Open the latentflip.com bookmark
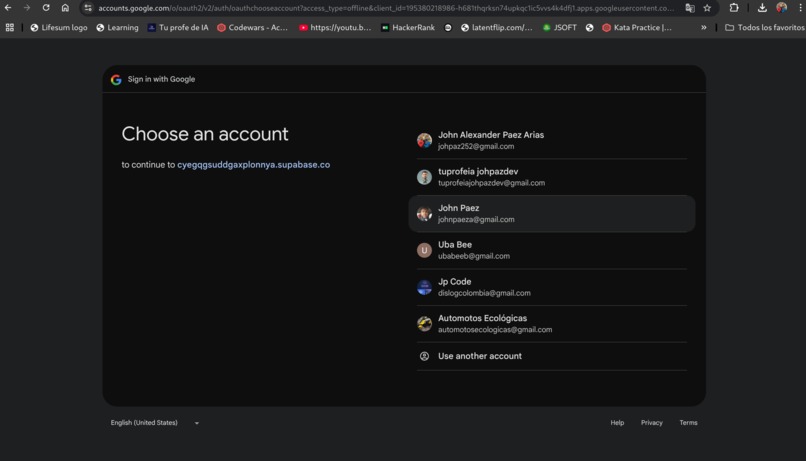The image size is (806, 461). 497,28
